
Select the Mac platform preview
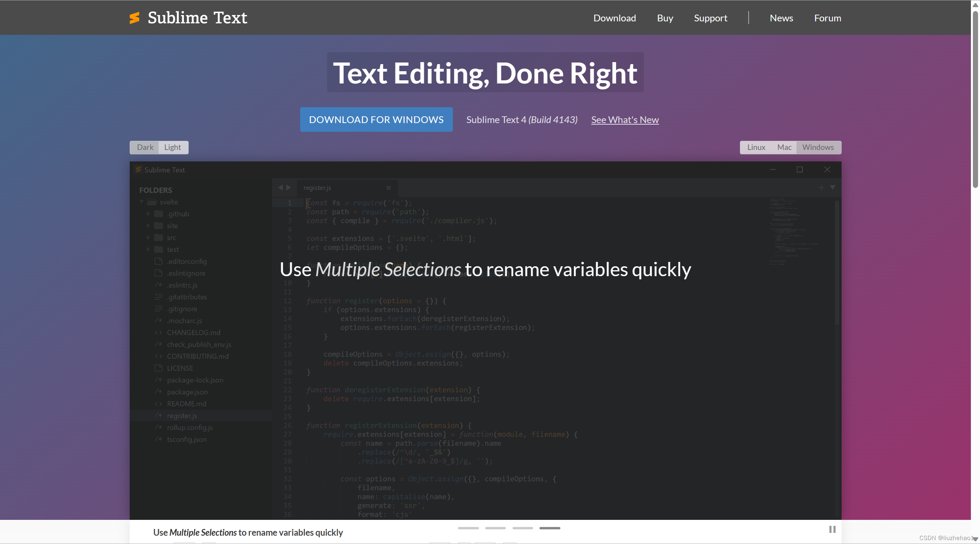[x=784, y=147]
